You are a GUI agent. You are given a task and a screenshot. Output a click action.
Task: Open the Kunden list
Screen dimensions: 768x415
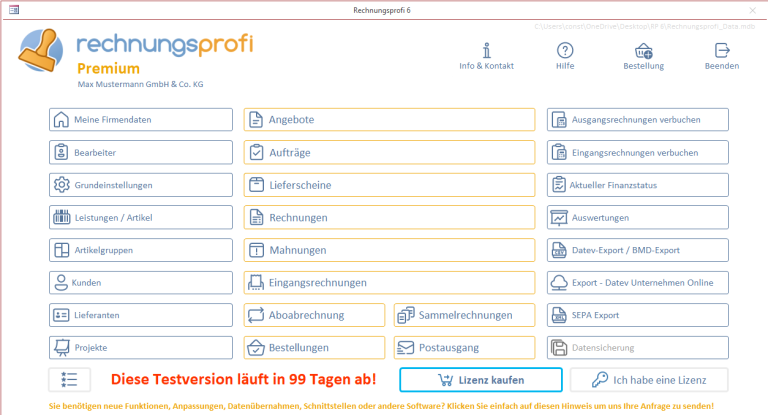pos(141,283)
